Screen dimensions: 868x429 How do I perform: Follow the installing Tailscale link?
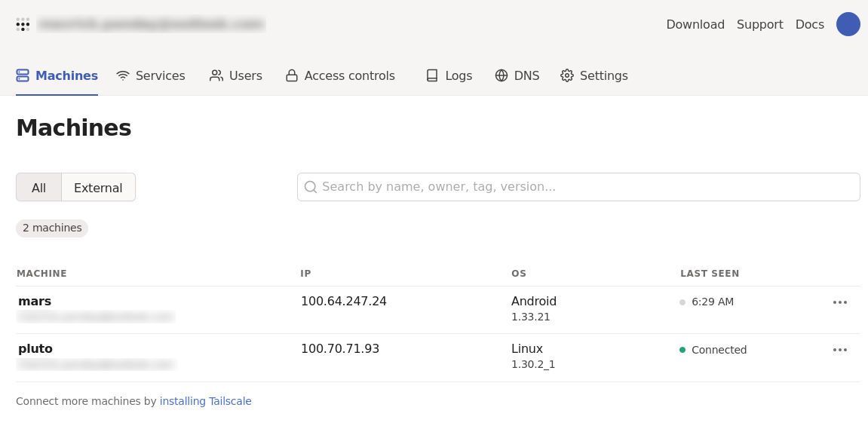click(205, 401)
